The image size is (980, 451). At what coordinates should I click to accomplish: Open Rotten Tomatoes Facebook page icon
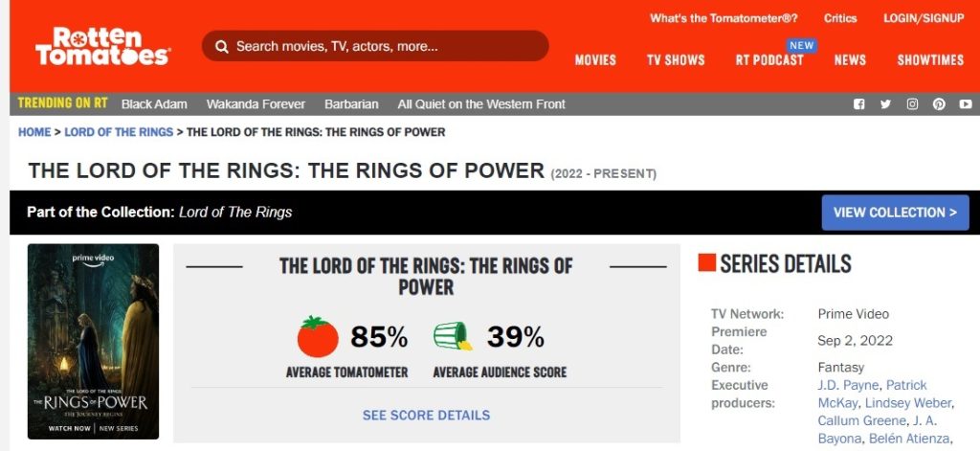coord(859,104)
